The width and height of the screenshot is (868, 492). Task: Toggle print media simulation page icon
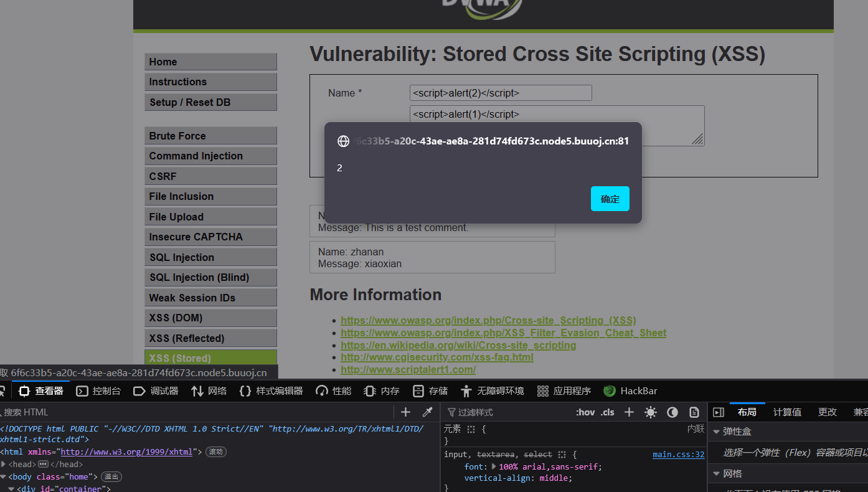tap(694, 412)
